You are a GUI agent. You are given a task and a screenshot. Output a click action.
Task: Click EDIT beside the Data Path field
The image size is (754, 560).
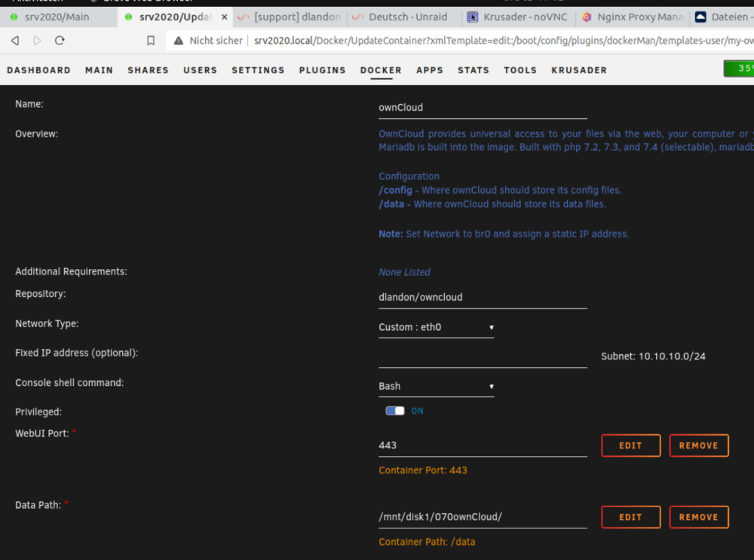(630, 517)
